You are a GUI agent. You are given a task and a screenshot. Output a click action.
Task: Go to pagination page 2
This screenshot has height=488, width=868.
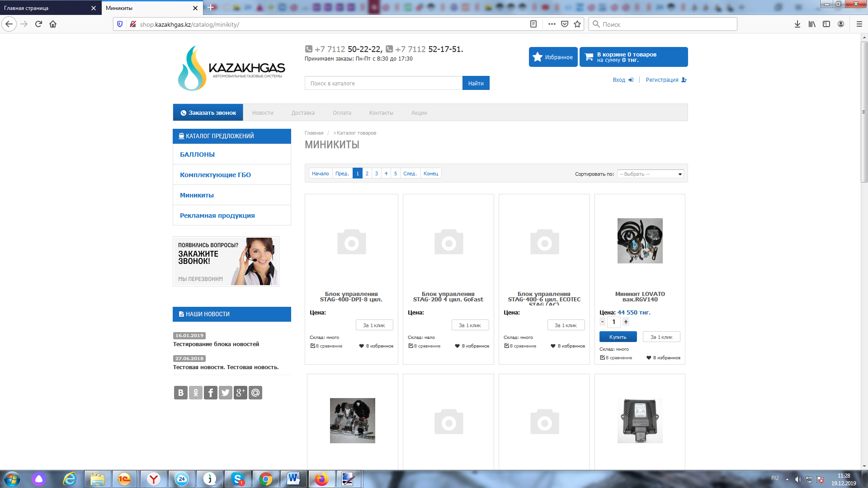pyautogui.click(x=367, y=174)
